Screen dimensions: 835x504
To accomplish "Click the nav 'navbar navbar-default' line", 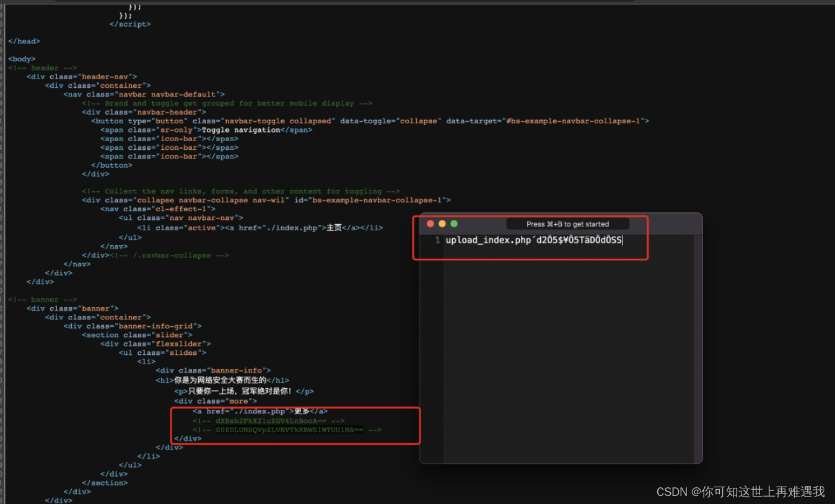I will [x=144, y=95].
